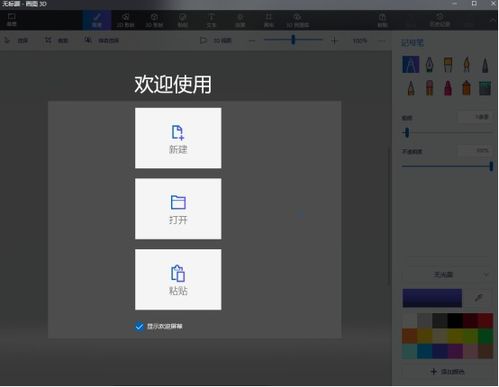Select the red Crayon tool
The image size is (499, 387).
[x=448, y=88]
